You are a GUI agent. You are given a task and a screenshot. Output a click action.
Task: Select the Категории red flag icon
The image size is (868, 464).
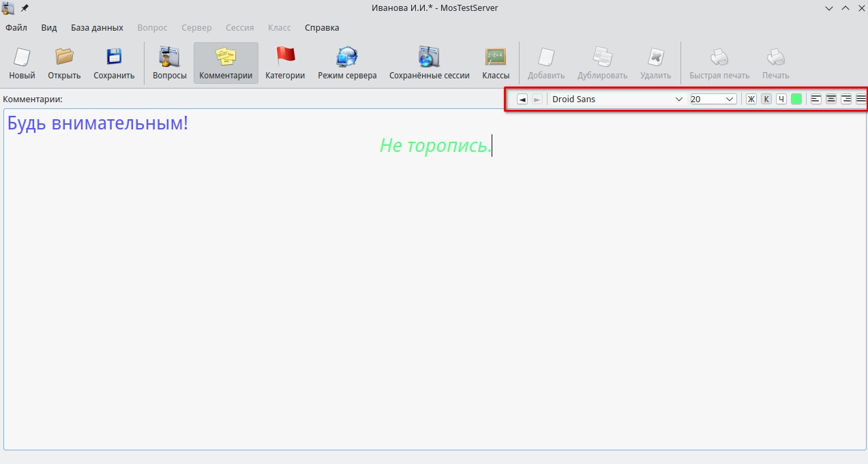click(x=284, y=57)
